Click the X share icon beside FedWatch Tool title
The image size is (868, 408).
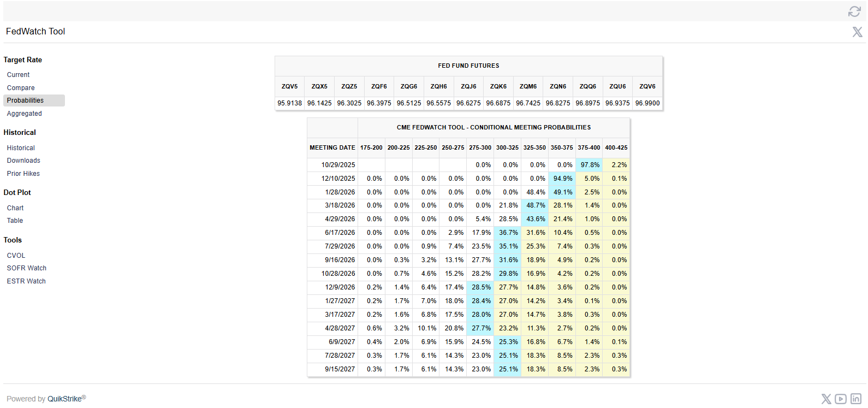point(857,32)
